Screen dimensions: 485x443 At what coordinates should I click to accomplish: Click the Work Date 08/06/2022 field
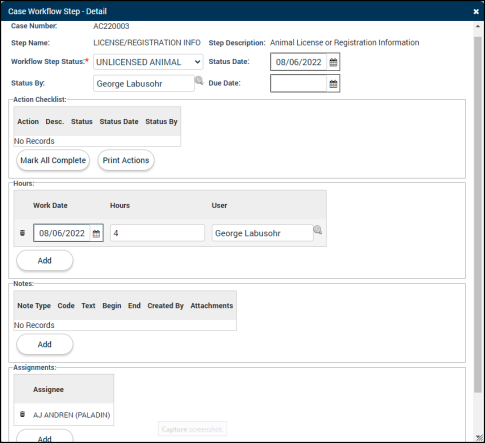point(62,233)
